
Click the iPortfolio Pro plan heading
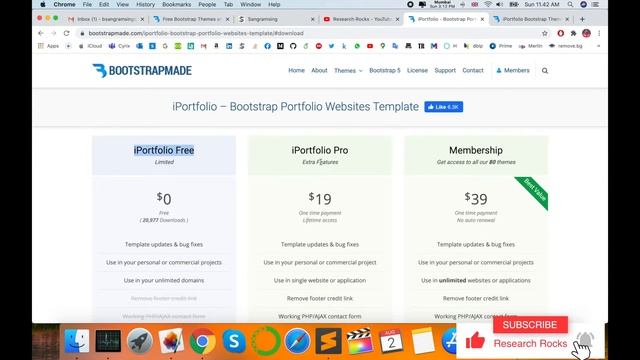coord(320,150)
